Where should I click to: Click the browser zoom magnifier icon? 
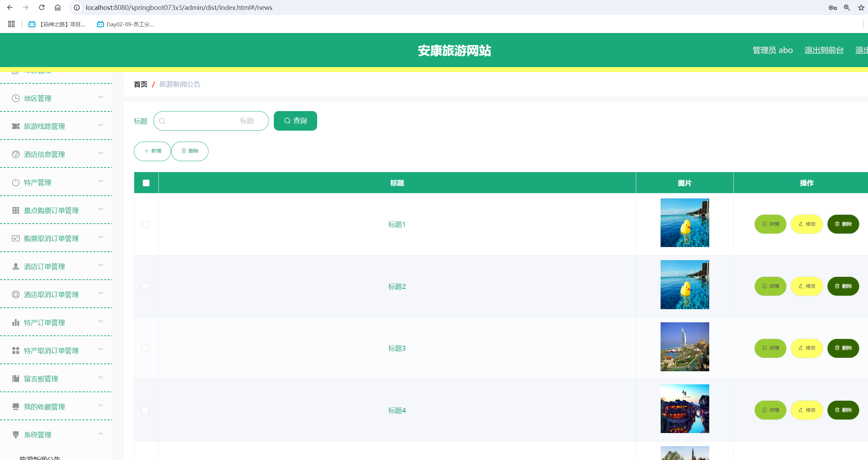coord(847,7)
